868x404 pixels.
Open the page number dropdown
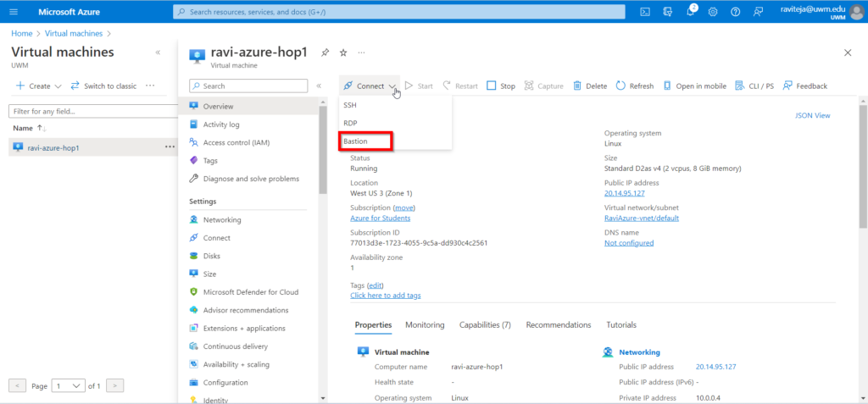click(x=69, y=385)
